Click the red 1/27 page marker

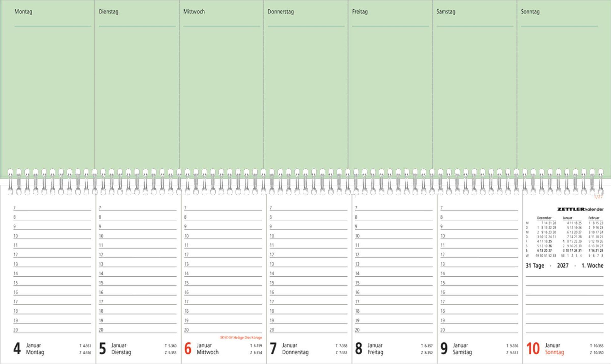click(x=598, y=197)
